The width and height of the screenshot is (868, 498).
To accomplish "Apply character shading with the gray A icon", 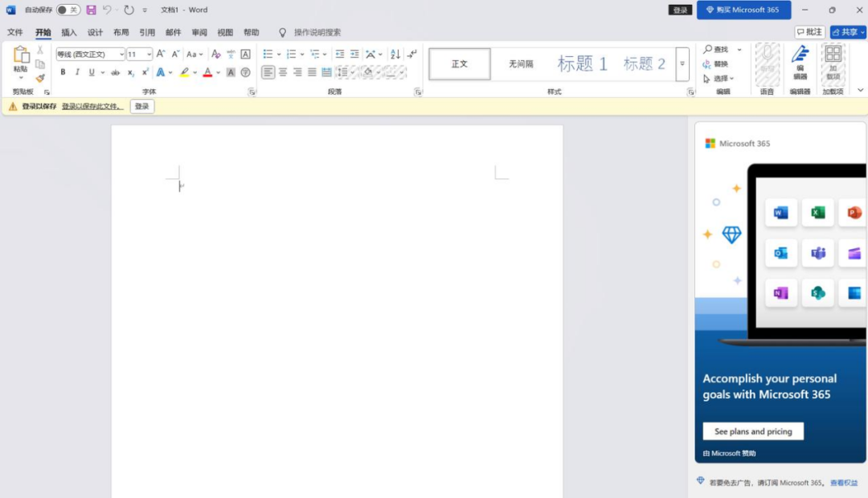I will tap(231, 72).
